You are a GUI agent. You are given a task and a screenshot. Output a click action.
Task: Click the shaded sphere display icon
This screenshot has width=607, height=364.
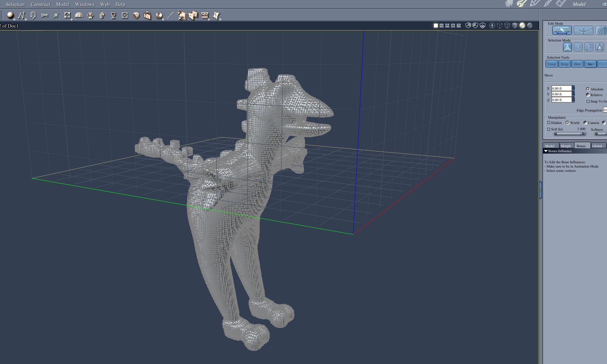pyautogui.click(x=522, y=25)
